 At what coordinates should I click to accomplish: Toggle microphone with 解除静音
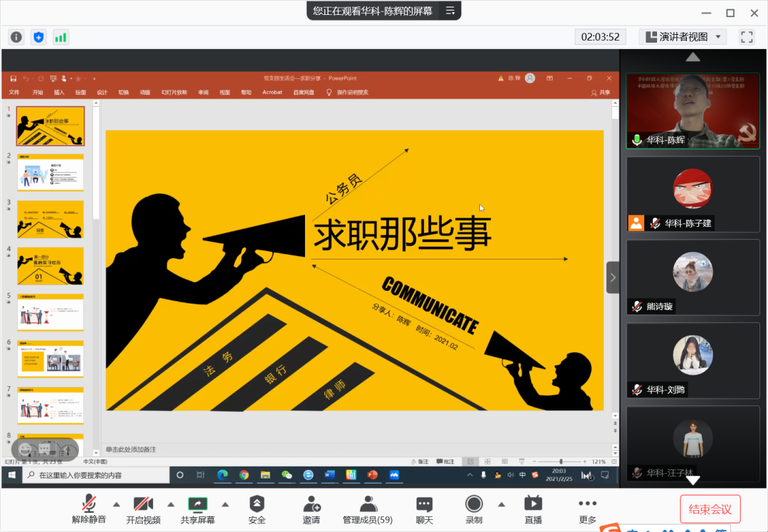point(89,509)
